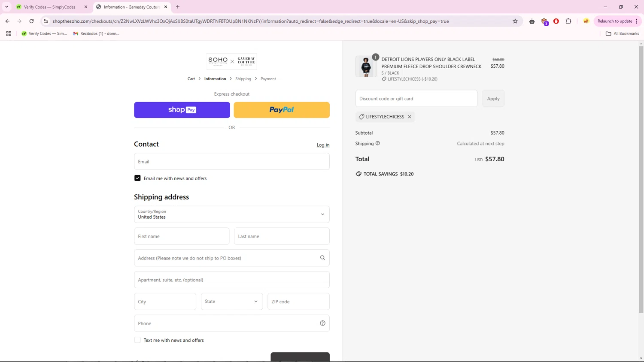Open the tab search dropdown arrow
644x362 pixels.
pyautogui.click(x=6, y=7)
